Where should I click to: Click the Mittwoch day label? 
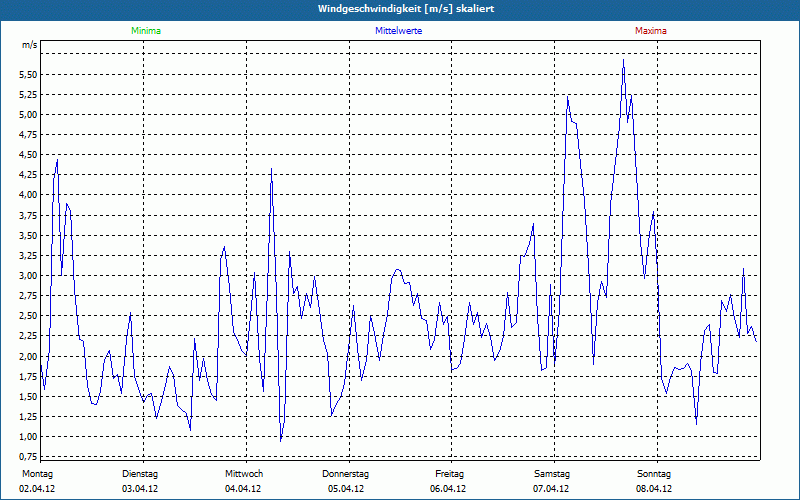click(244, 474)
